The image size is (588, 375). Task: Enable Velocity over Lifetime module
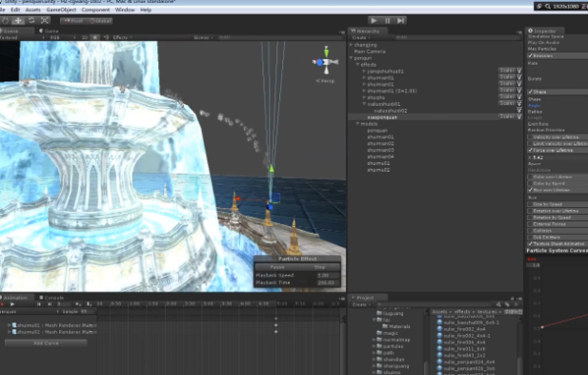point(530,137)
